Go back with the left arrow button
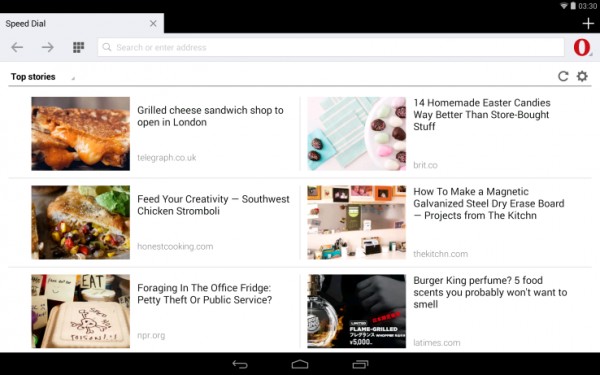This screenshot has width=600, height=375. click(17, 47)
